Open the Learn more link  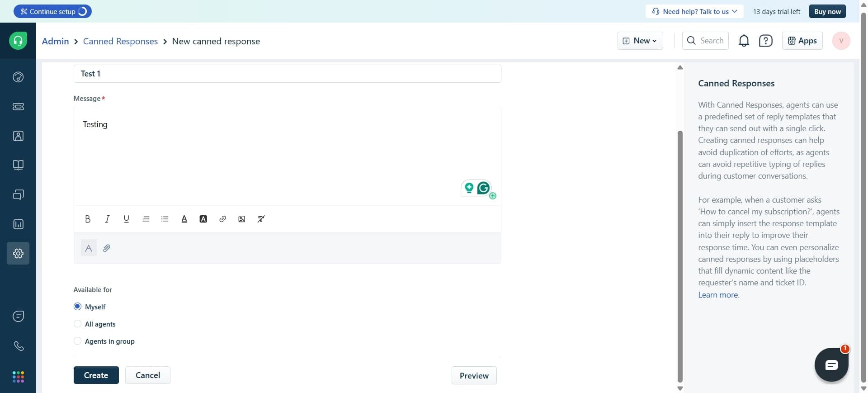click(718, 295)
